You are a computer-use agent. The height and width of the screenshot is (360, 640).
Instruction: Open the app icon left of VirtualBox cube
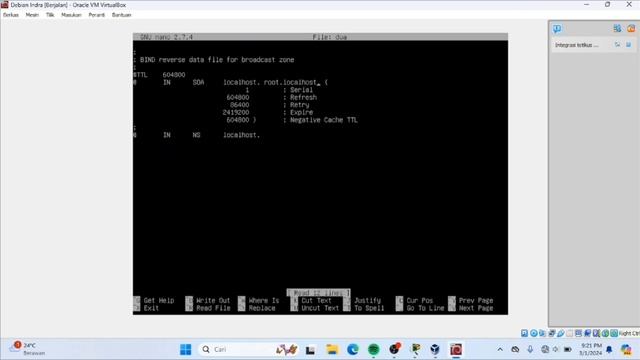coord(416,349)
